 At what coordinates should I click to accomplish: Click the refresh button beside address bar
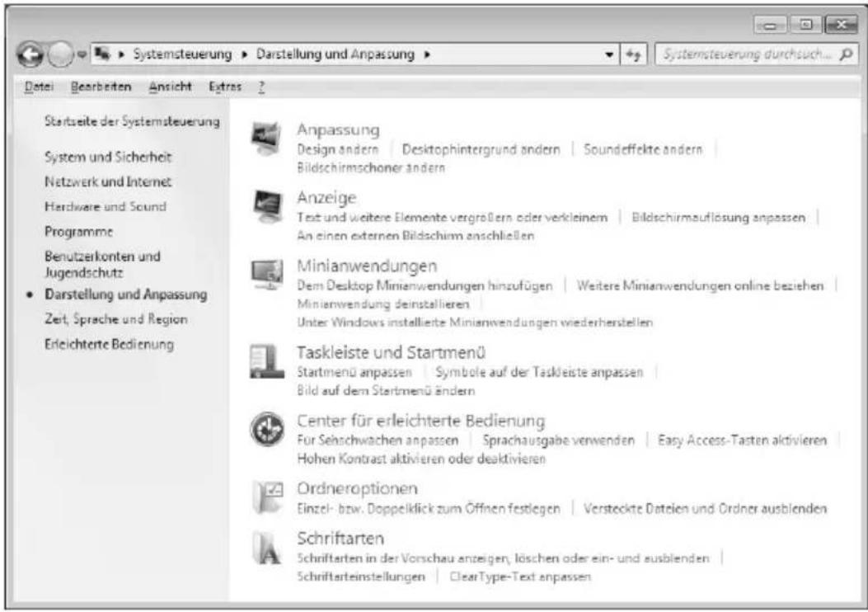click(633, 54)
